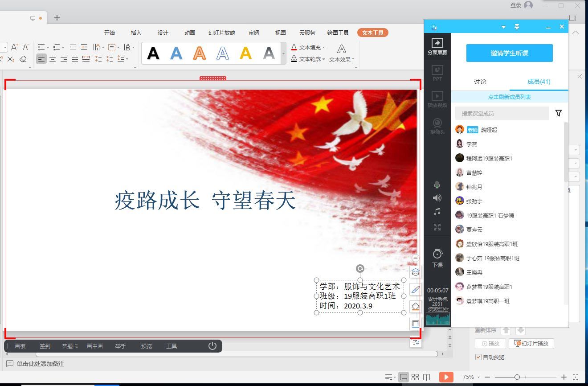The image size is (588, 386).
Task: Open the animation (动画) ribbon tab
Action: [190, 33]
